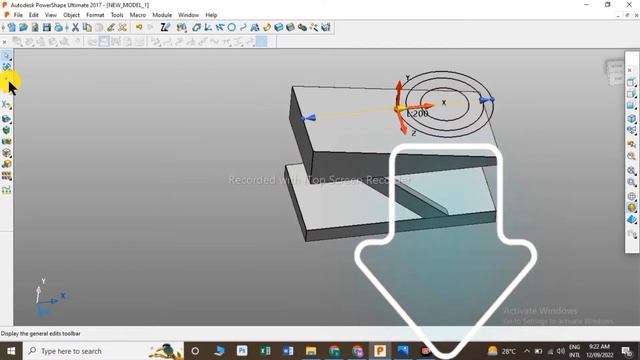Viewport: 640px width, 360px height.
Task: Click the Copy toolbar icon
Action: point(87,27)
